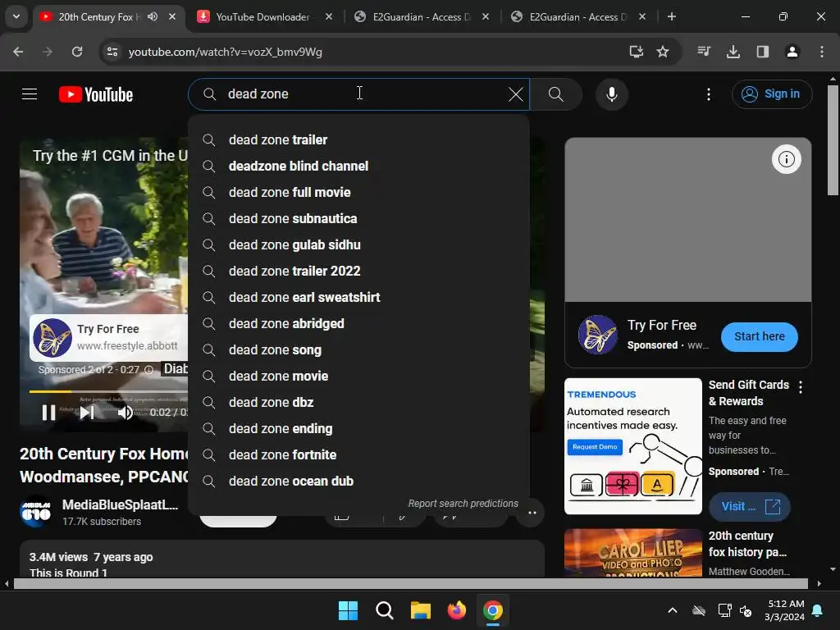Click inside the 'dead zone' search field
The image size is (840, 630).
pyautogui.click(x=359, y=94)
